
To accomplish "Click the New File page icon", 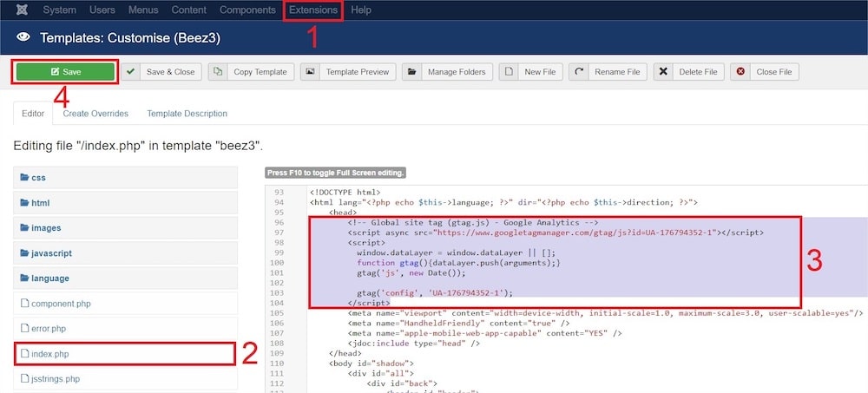I will click(510, 72).
